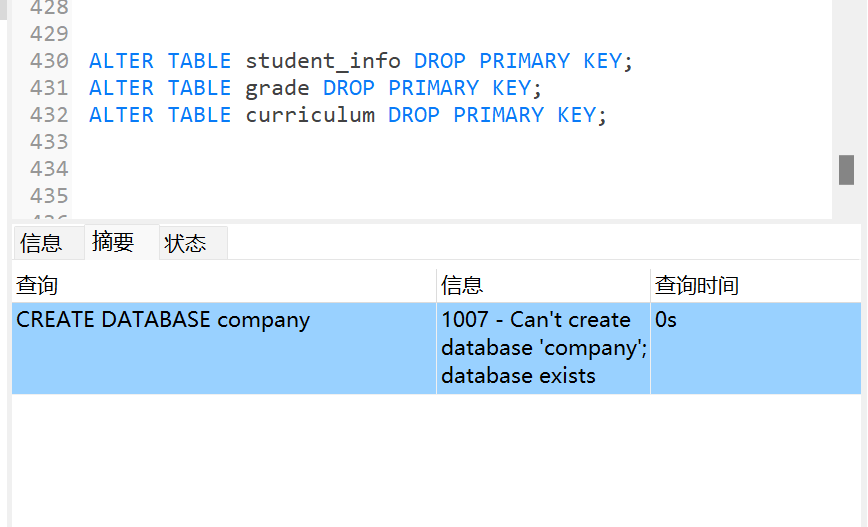Place cursor on curriculum table name
Viewport: 868px width, 527px height.
310,115
